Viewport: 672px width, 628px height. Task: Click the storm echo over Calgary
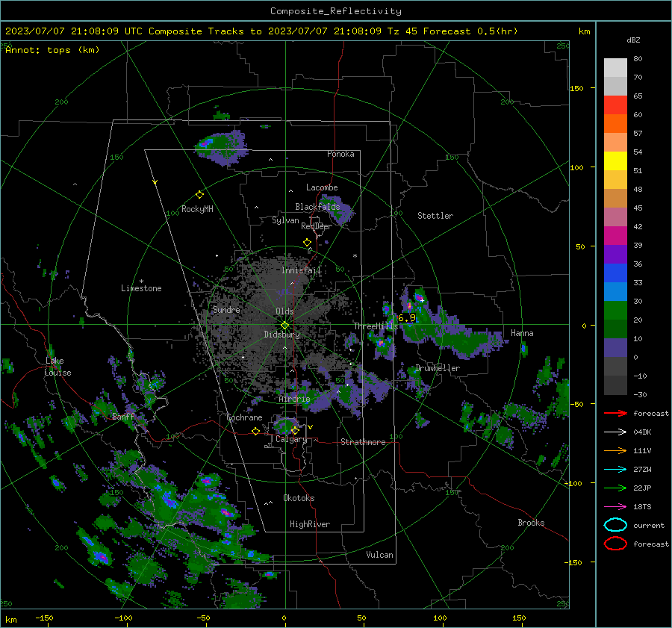tap(286, 425)
